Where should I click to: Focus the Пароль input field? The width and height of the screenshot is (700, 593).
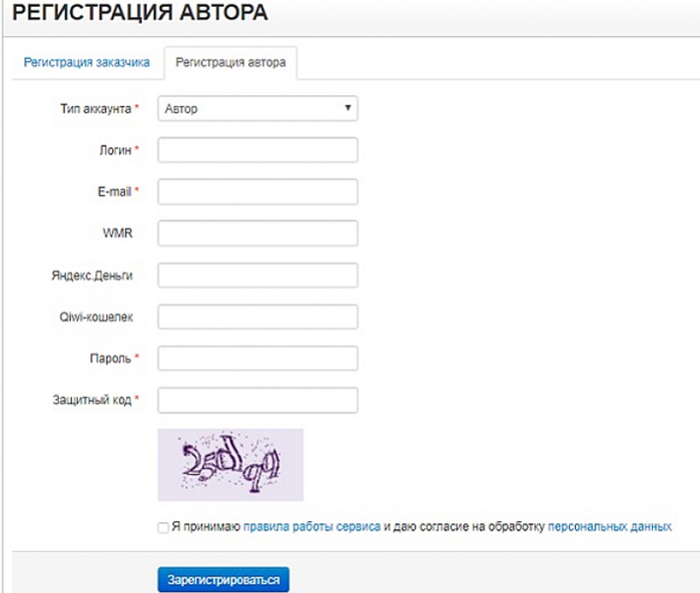257,358
